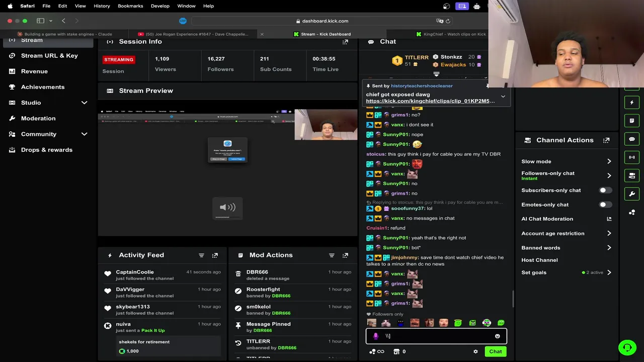
Task: Select the channel actions icon in right rail
Action: tap(632, 175)
